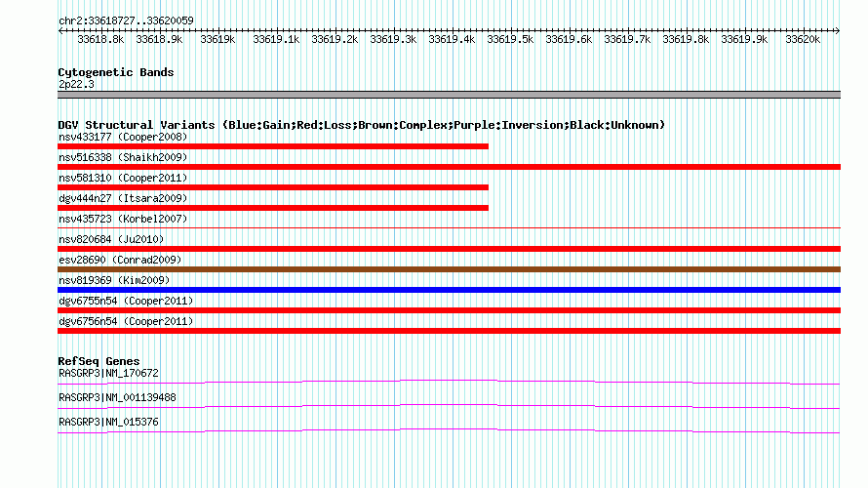Click the DGV Structural Variants track title
Image resolution: width=868 pixels, height=488 pixels.
(x=362, y=125)
